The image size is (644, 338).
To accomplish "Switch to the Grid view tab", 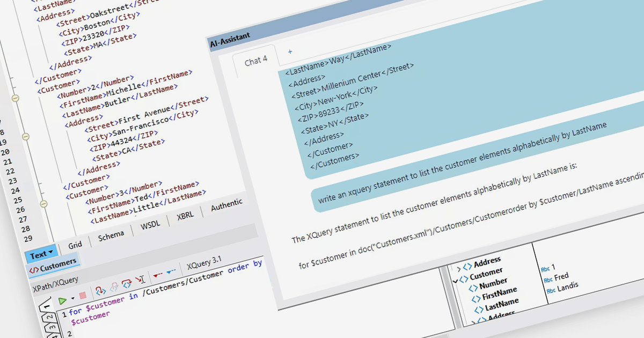I will click(75, 245).
